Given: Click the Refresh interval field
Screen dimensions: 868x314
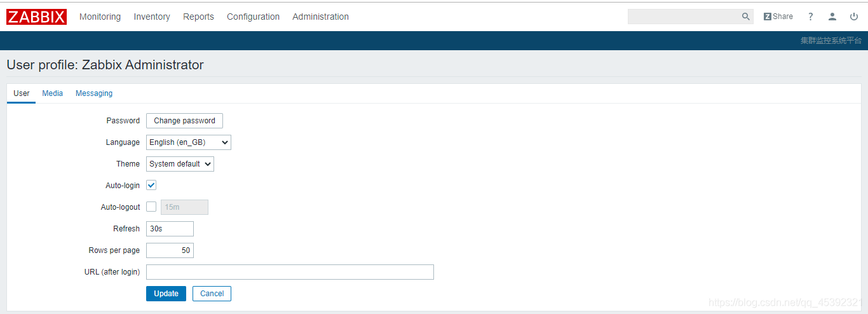Looking at the screenshot, I should 170,229.
